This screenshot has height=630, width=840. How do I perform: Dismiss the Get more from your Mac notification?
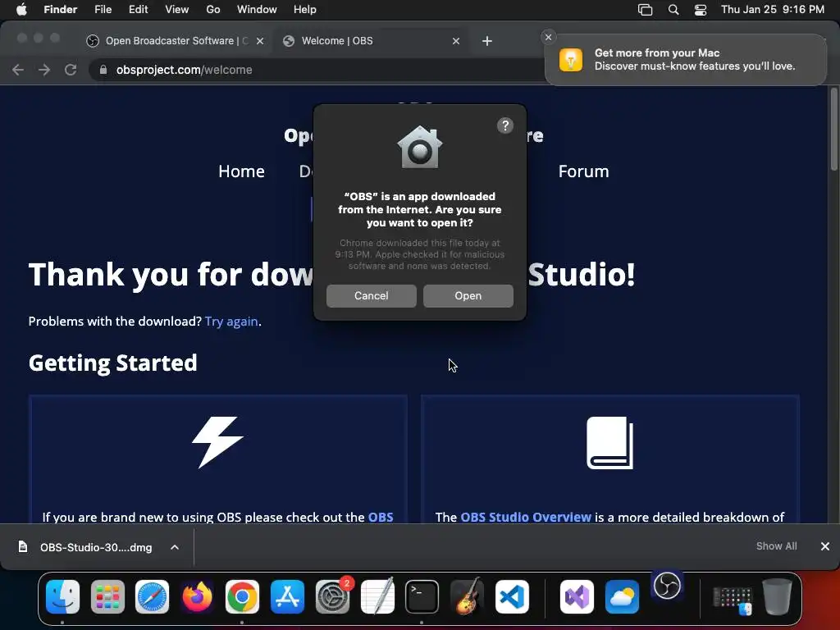[548, 37]
